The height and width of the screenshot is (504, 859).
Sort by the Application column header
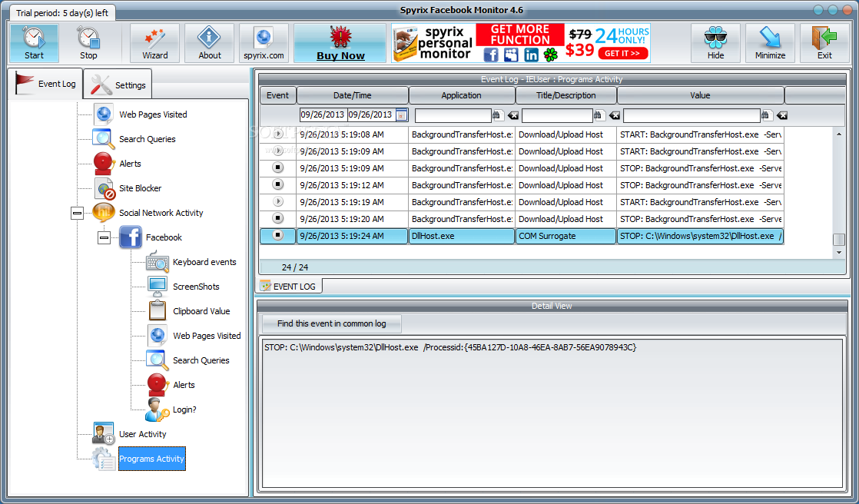[x=461, y=95]
